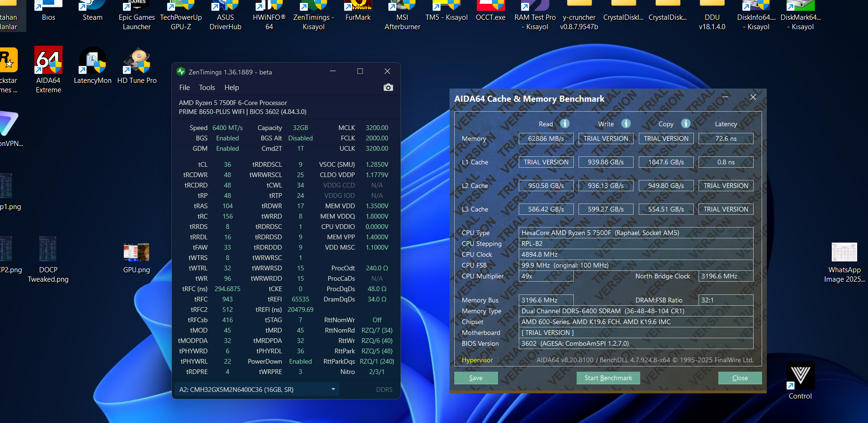Select the HWiNFO 64 desktop shortcut

coord(269,16)
